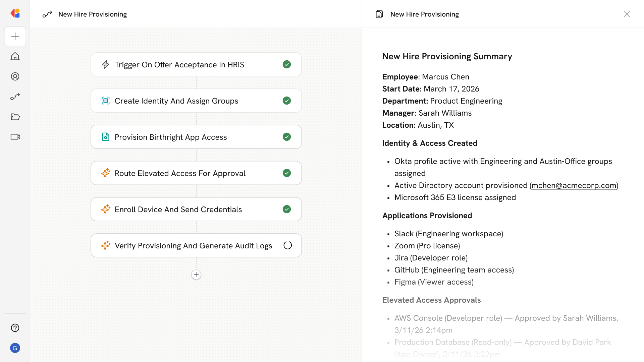Add a step with the plus circle below the workflow
The image size is (644, 362).
point(196,275)
